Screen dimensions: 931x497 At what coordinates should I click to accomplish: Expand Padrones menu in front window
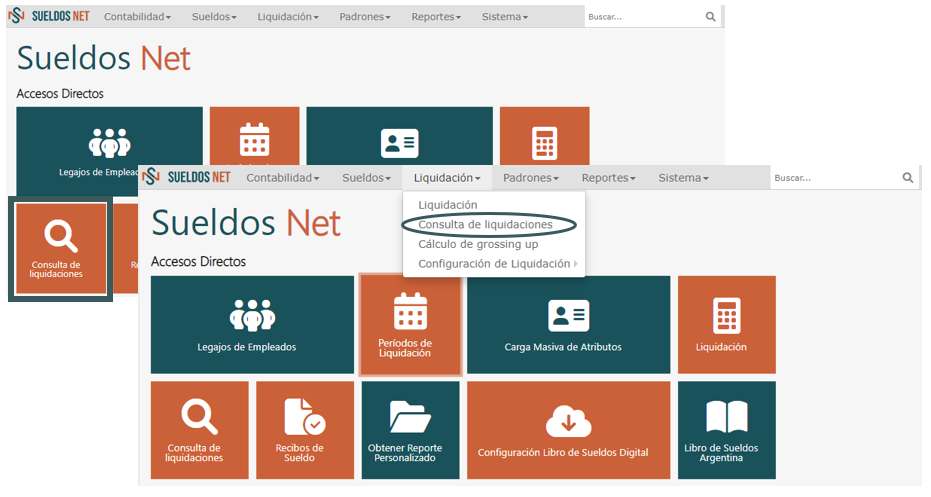[x=531, y=178]
